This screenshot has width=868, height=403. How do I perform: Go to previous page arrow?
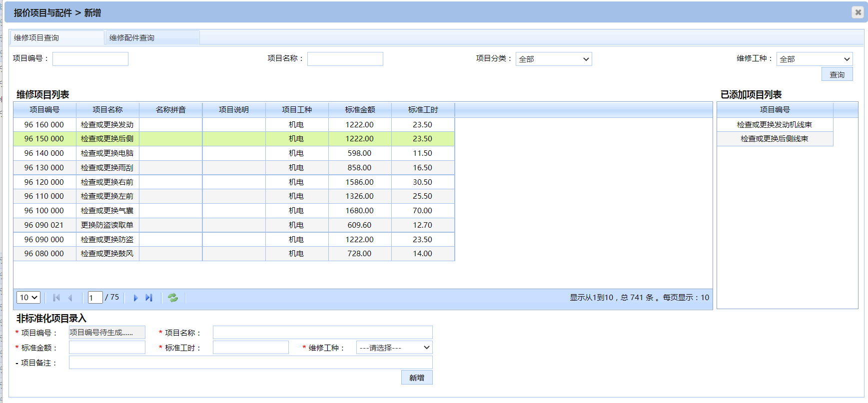[70, 298]
